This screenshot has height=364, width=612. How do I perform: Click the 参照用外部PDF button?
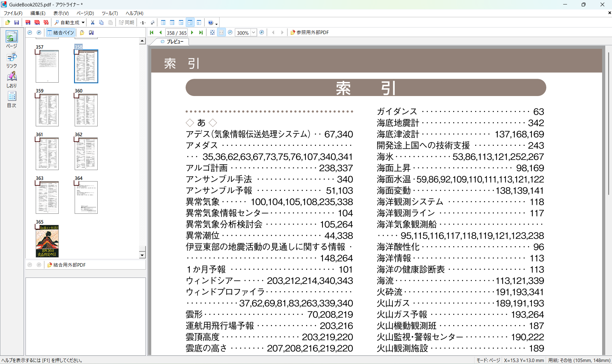[x=310, y=33]
